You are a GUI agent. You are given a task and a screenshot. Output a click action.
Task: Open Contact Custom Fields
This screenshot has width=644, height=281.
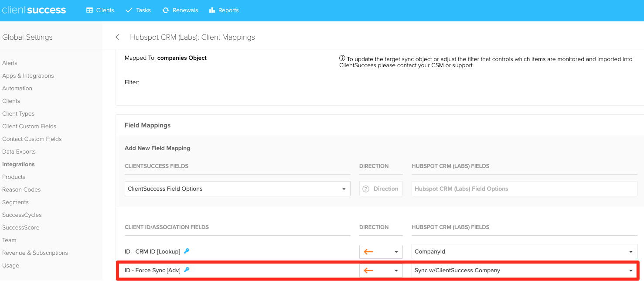(x=32, y=139)
